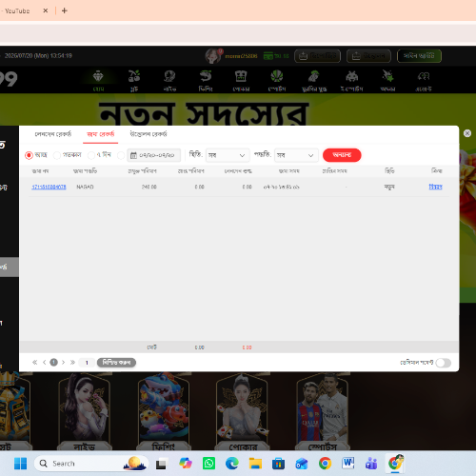The height and width of the screenshot is (476, 476).
Task: Click the rooster cockfight category icon
Action: 314,76
